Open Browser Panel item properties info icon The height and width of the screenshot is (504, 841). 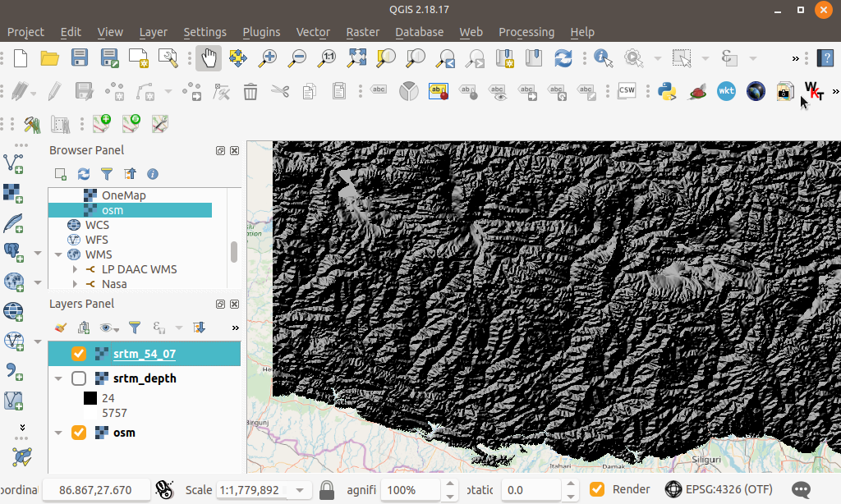point(153,174)
